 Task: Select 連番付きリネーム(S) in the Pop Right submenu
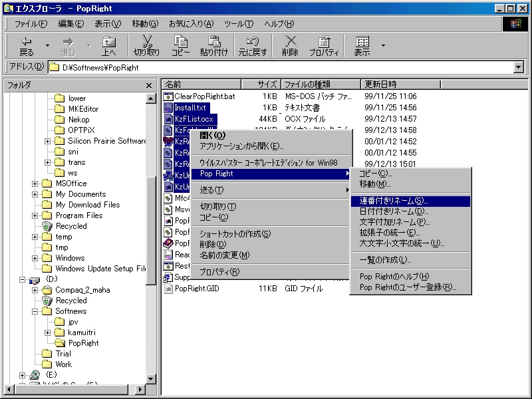pyautogui.click(x=394, y=201)
